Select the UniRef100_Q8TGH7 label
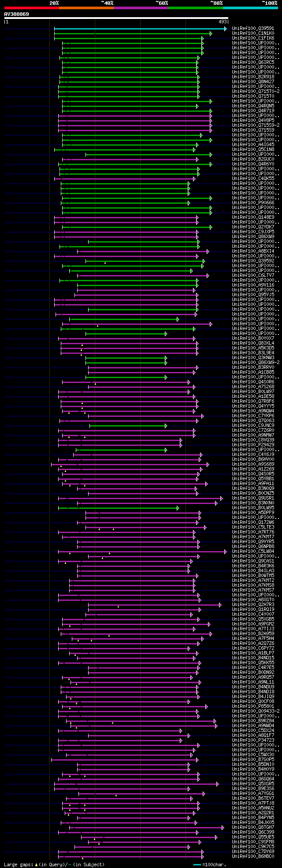 pos(253,828)
